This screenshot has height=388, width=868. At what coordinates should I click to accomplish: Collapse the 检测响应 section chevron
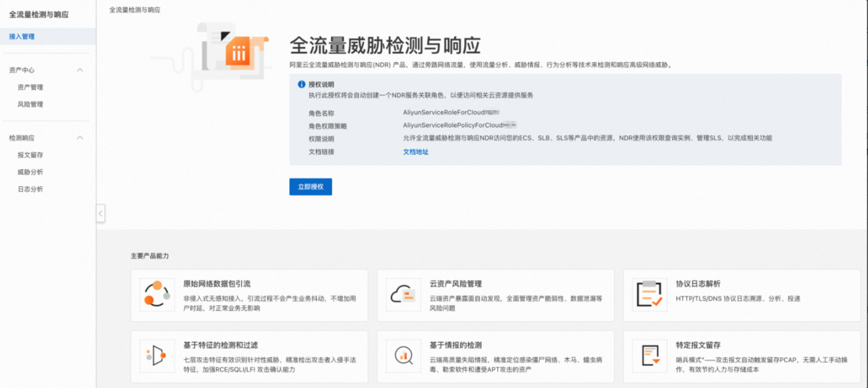point(80,137)
